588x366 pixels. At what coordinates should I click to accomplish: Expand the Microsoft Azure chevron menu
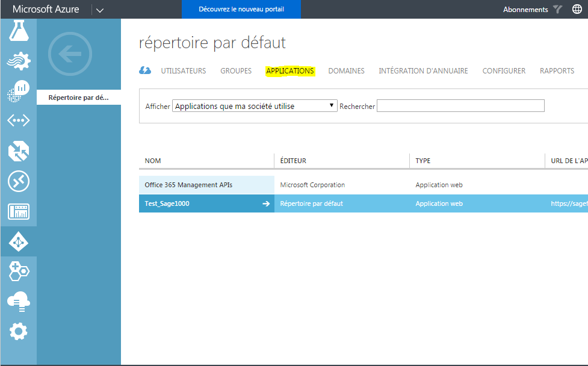100,10
